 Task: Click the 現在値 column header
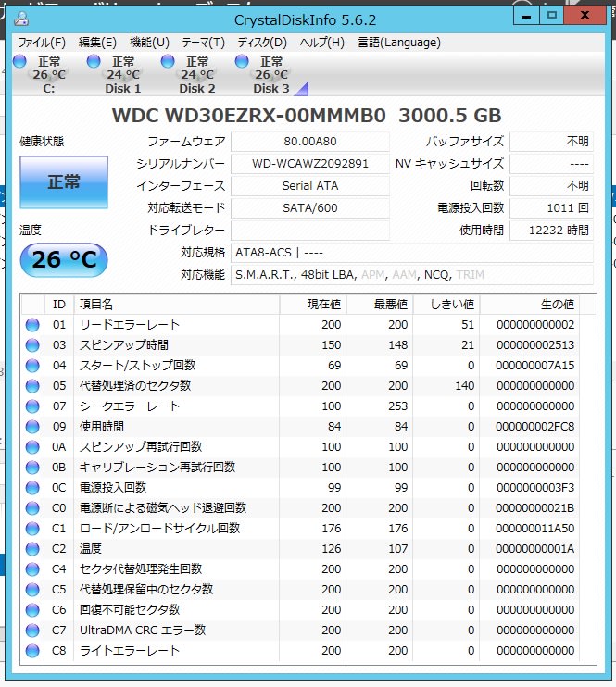313,305
